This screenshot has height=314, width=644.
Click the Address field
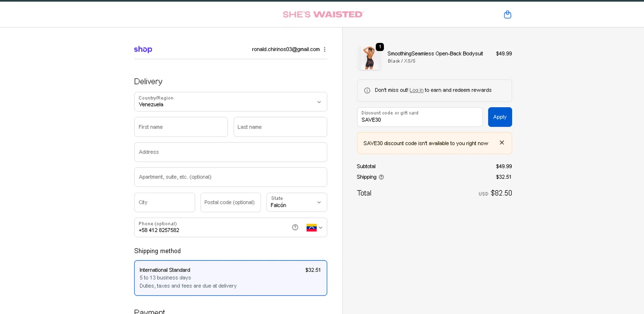[231, 152]
